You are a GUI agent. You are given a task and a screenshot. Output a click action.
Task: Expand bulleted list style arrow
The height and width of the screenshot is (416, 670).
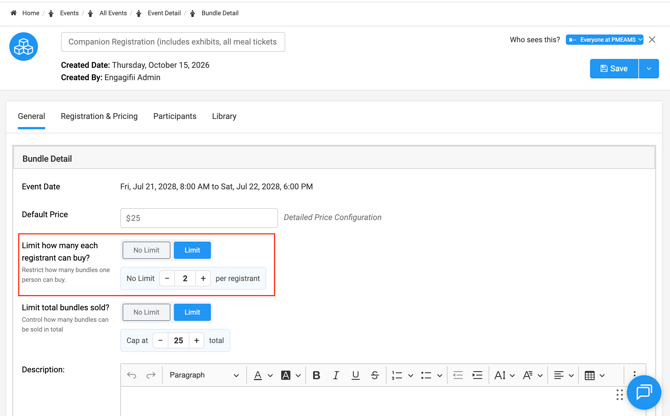point(439,375)
